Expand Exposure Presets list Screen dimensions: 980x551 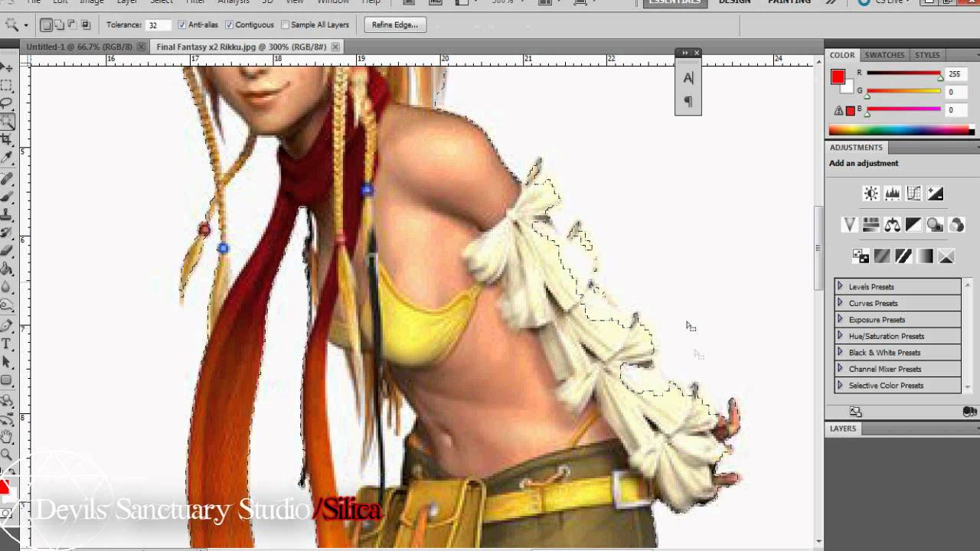(x=840, y=319)
